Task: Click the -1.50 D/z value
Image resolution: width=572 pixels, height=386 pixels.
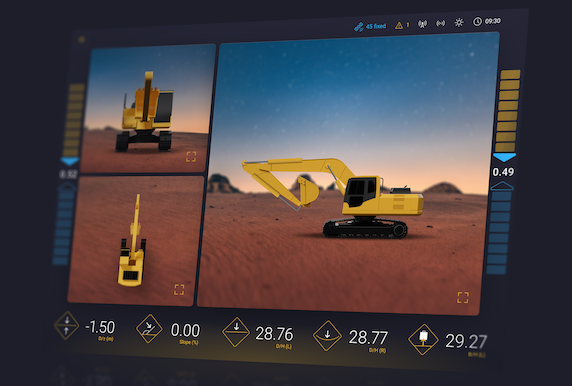Action: (100, 327)
